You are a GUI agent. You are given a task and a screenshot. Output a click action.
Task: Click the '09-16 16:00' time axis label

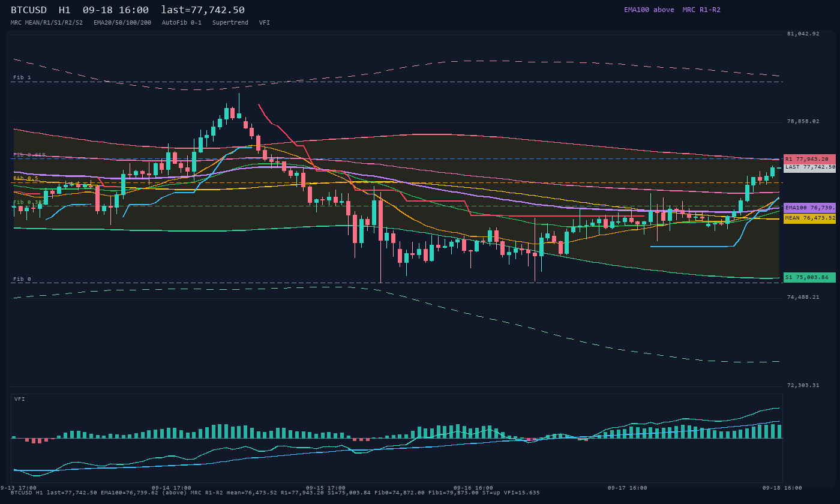tap(473, 488)
